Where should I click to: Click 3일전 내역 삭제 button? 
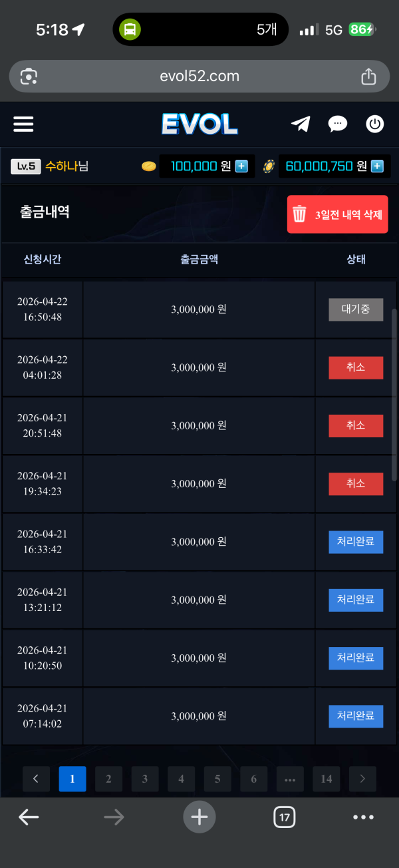[x=337, y=214]
